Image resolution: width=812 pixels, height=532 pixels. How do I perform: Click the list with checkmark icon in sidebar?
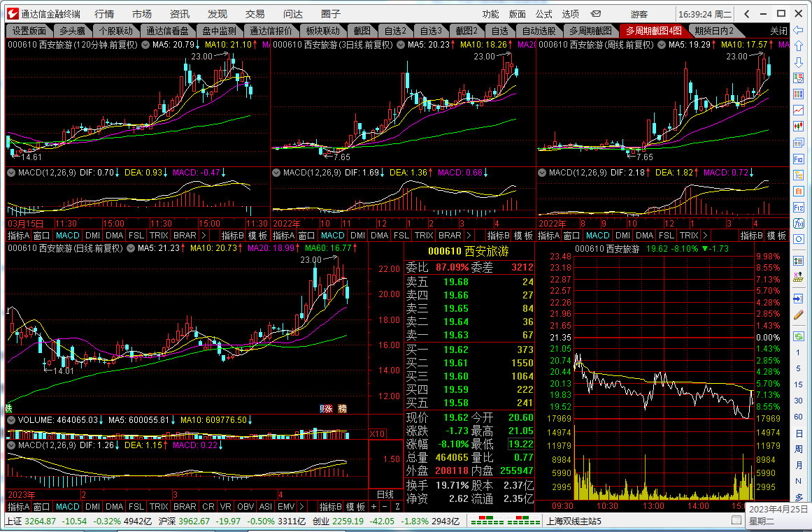[799, 261]
